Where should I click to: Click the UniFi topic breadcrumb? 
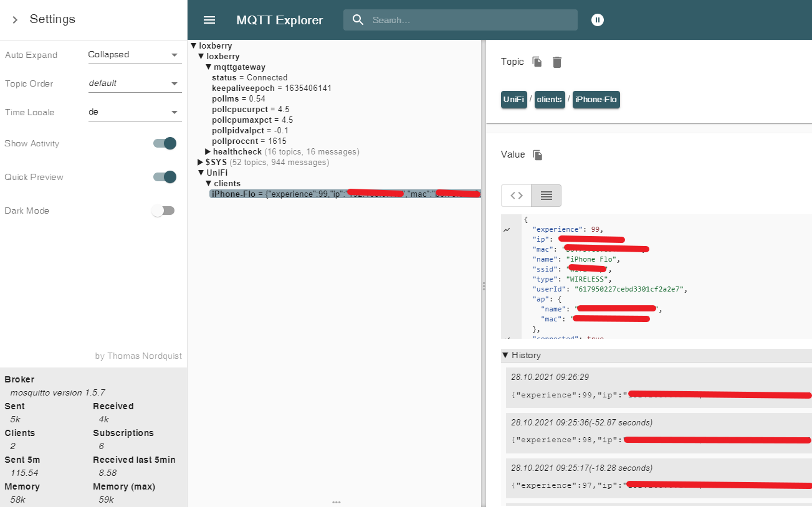point(514,100)
